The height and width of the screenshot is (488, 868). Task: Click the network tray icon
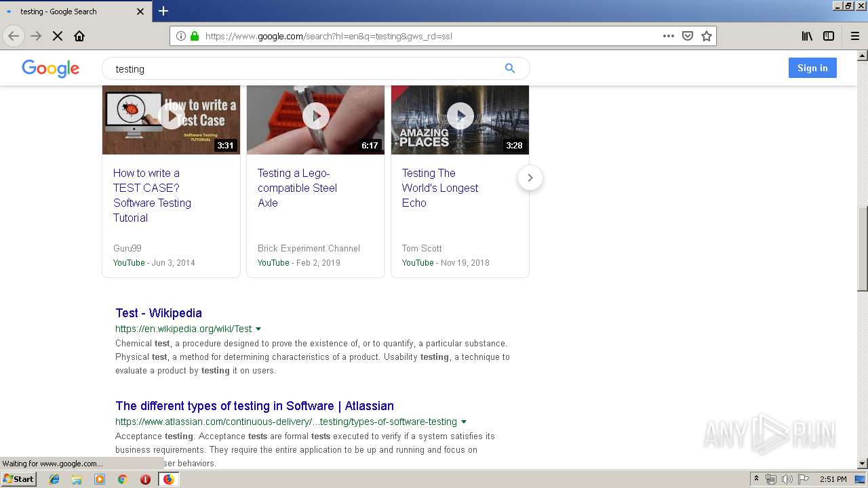[x=771, y=479]
